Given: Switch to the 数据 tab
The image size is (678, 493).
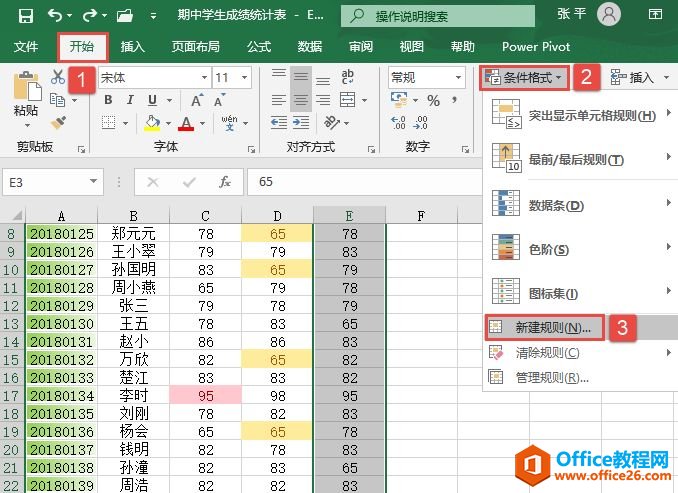Looking at the screenshot, I should pos(310,46).
